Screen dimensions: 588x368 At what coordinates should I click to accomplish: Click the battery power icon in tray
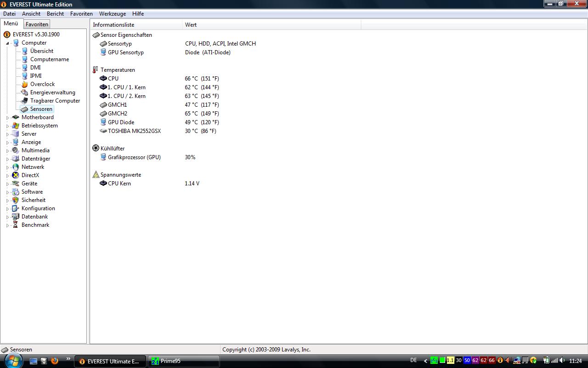click(x=546, y=361)
